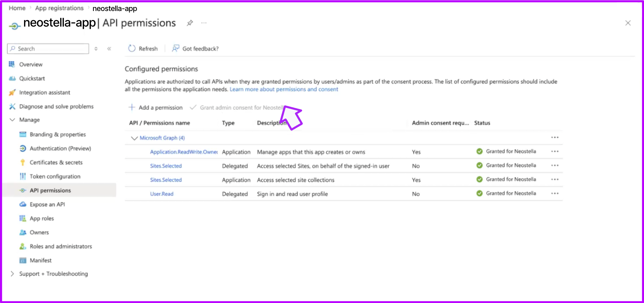
Task: Open App roles
Action: (x=42, y=218)
